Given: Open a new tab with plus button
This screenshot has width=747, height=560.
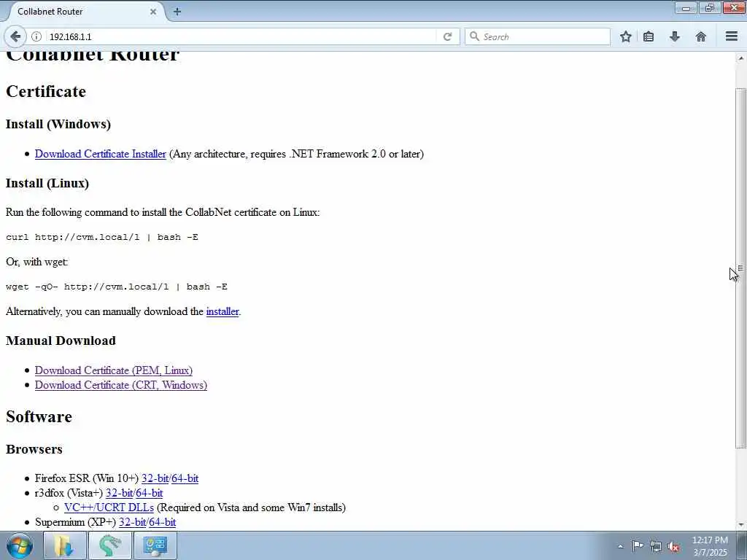Looking at the screenshot, I should tap(177, 12).
